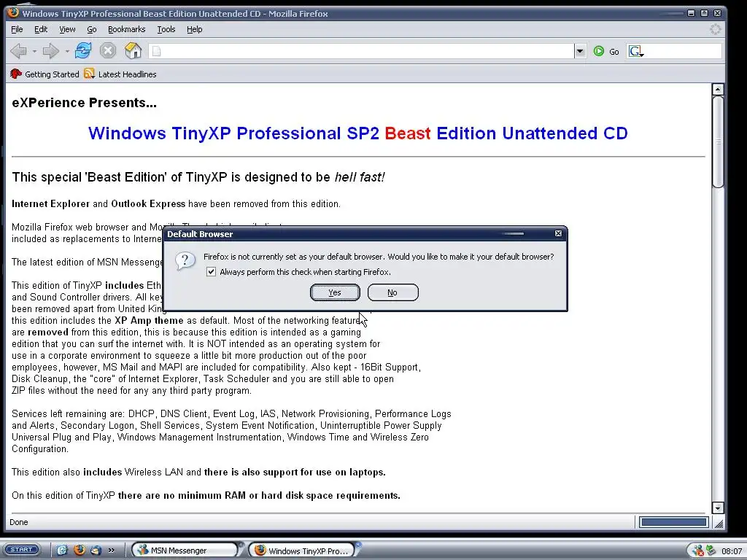747x560 pixels.
Task: Click the MSN Messenger system tray icon
Action: point(697,551)
